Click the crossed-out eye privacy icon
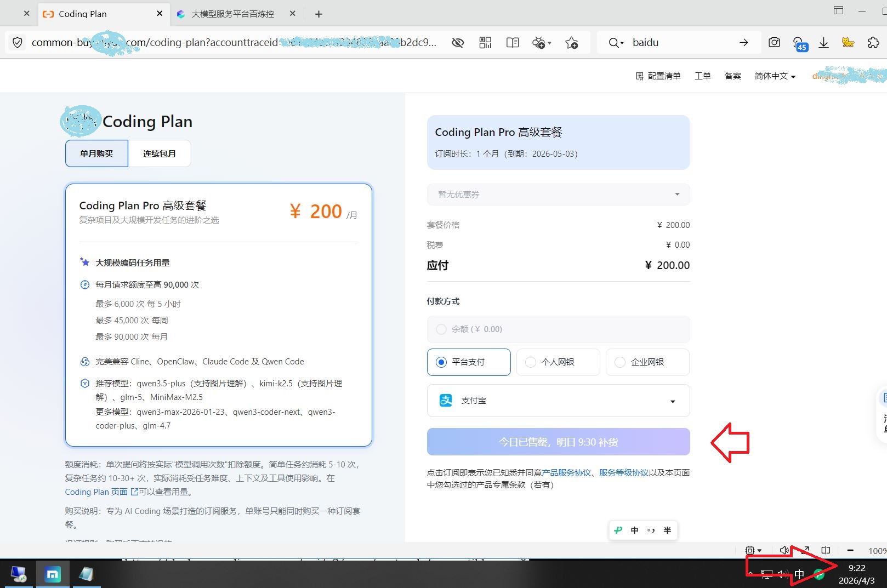 458,43
